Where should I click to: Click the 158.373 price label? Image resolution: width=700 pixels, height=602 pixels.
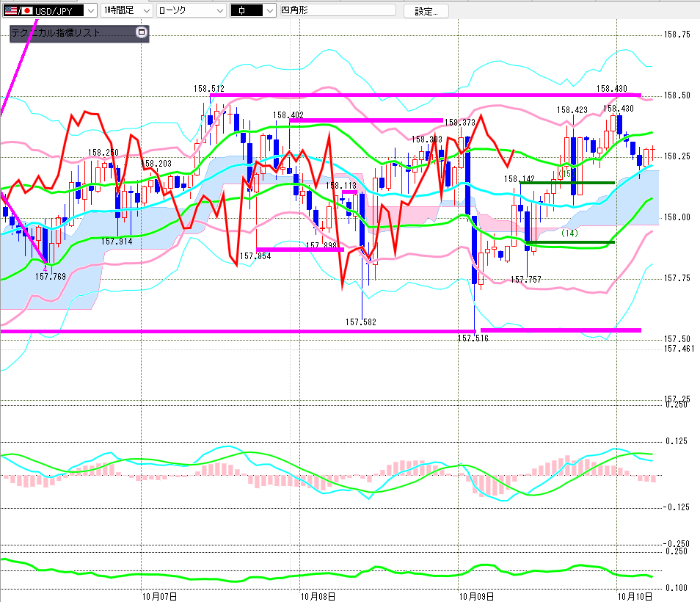click(x=460, y=123)
